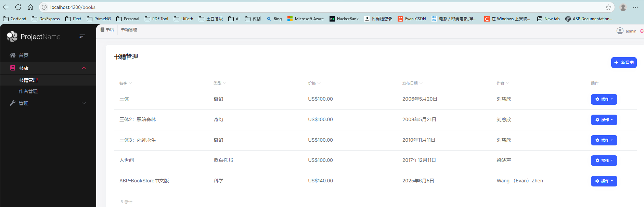Open the Microsoft Azure bookmark
The height and width of the screenshot is (207, 644).
pyautogui.click(x=306, y=19)
